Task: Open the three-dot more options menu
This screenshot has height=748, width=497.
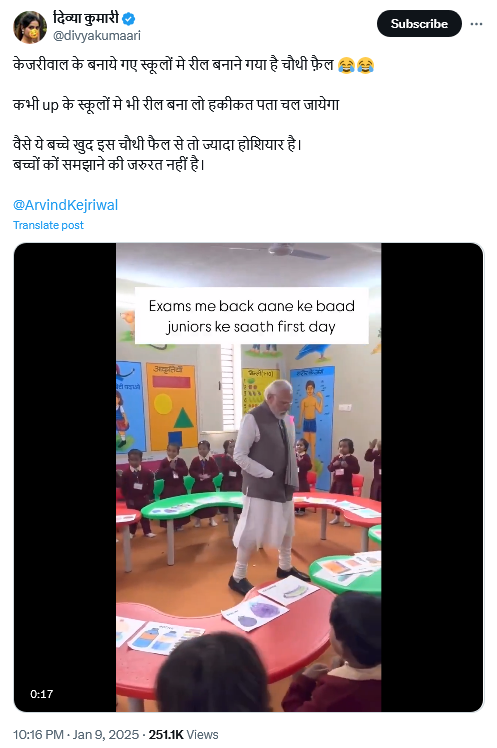Action: pyautogui.click(x=476, y=24)
